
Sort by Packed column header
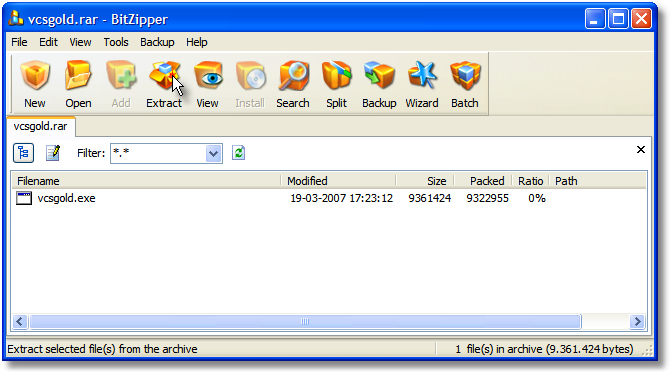483,181
